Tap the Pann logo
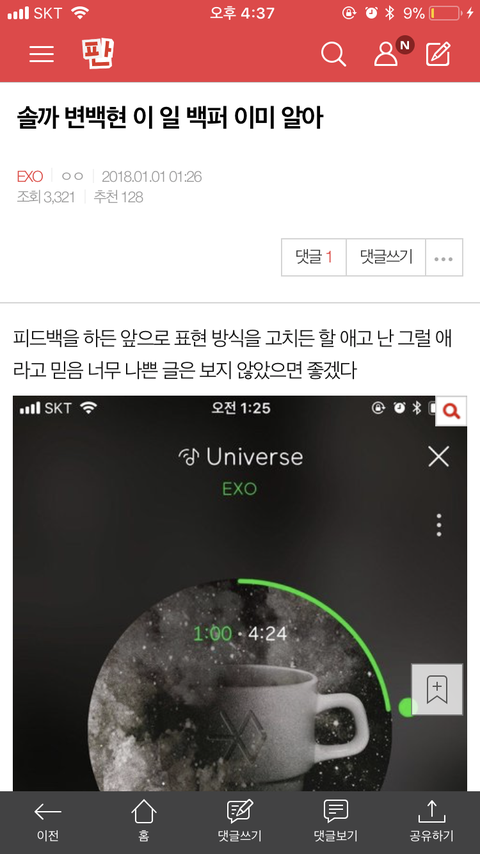This screenshot has width=480, height=854. [98, 53]
